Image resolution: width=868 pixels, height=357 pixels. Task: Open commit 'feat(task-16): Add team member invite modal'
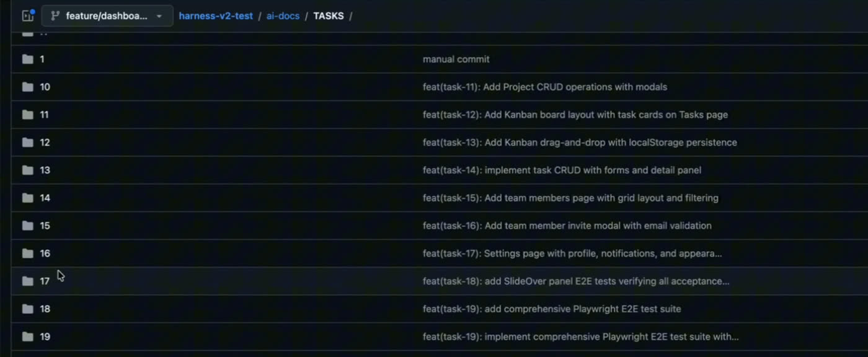click(567, 226)
